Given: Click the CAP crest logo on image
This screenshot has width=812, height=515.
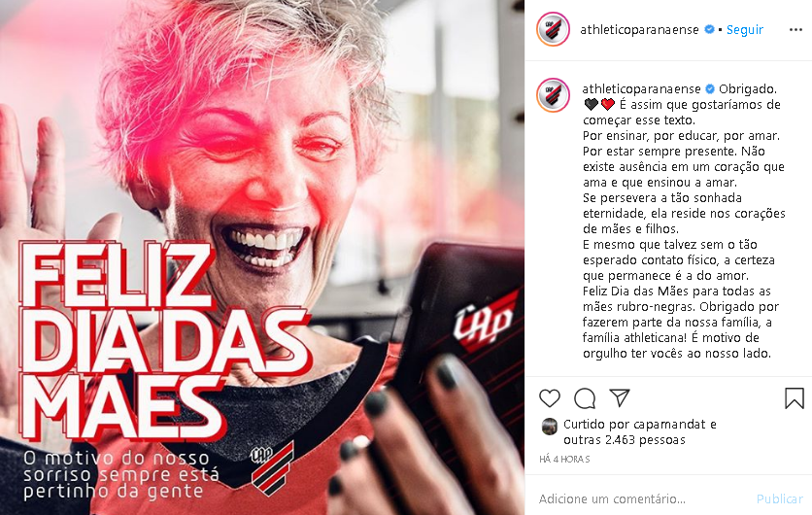Looking at the screenshot, I should click(x=272, y=467).
